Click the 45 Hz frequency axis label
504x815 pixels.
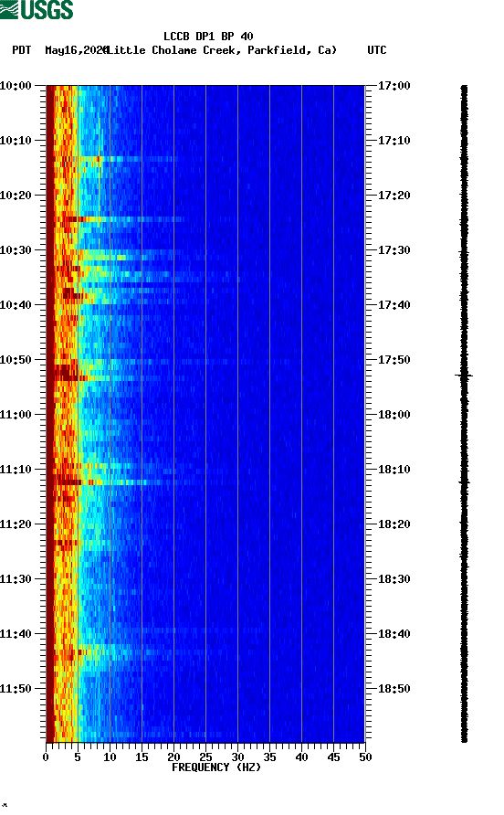coord(333,757)
